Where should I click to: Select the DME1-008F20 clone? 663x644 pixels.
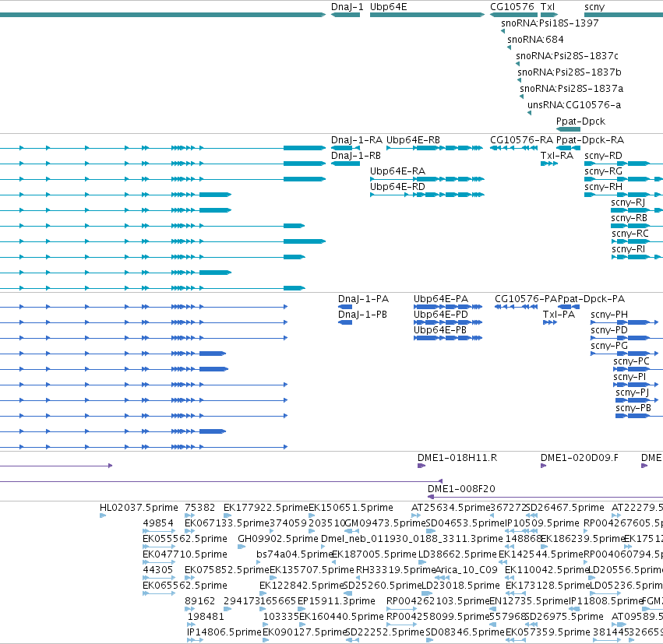545,497
